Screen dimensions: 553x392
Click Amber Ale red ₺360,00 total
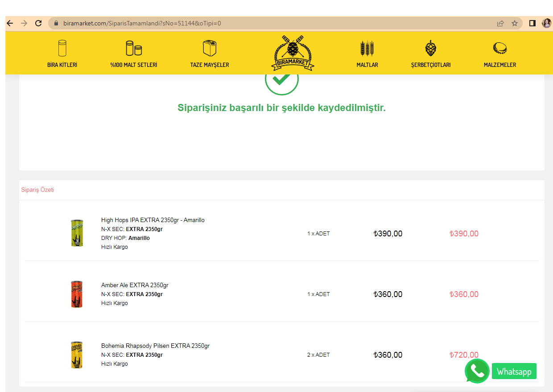(x=464, y=294)
